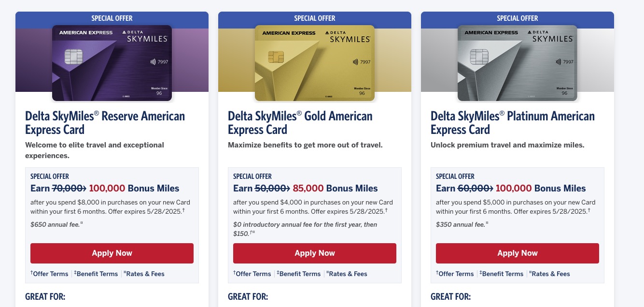Click the Special Offer banner above Gold card
Image resolution: width=644 pixels, height=307 pixels.
tap(315, 18)
